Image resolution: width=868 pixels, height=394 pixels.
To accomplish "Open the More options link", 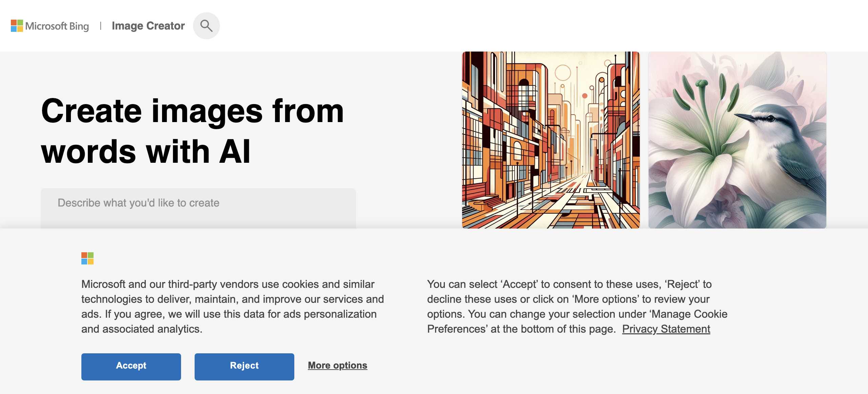I will click(337, 366).
